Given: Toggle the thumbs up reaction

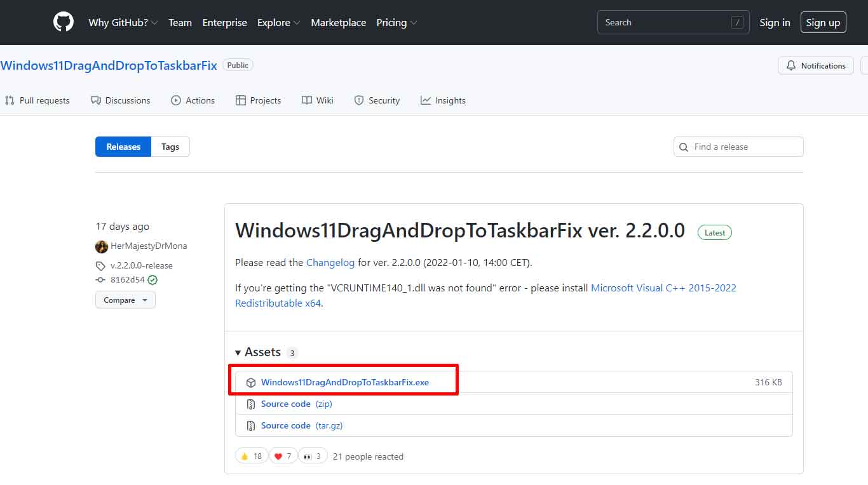Looking at the screenshot, I should pos(251,455).
